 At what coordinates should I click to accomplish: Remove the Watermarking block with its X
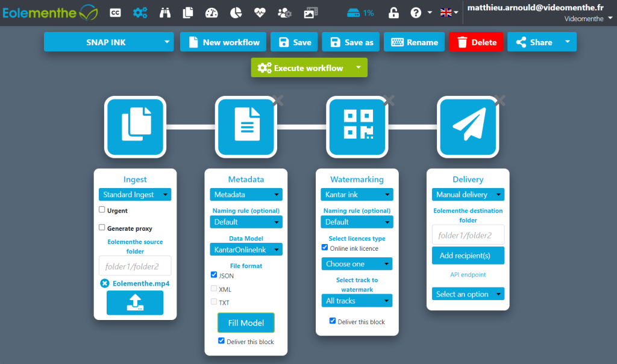(389, 101)
